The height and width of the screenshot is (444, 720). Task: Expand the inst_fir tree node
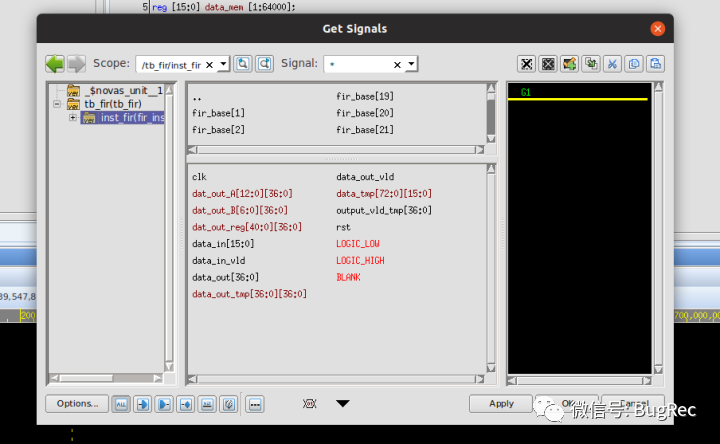[73, 118]
